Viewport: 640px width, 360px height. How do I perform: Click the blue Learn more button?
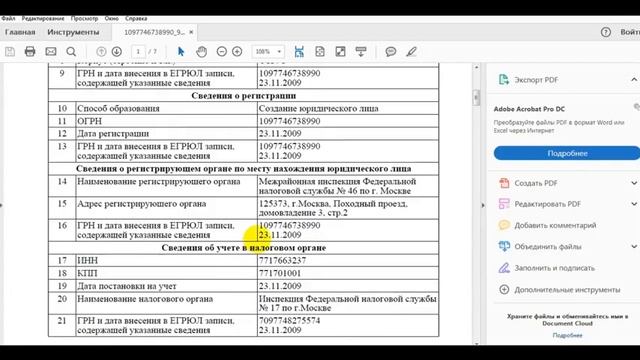(567, 153)
